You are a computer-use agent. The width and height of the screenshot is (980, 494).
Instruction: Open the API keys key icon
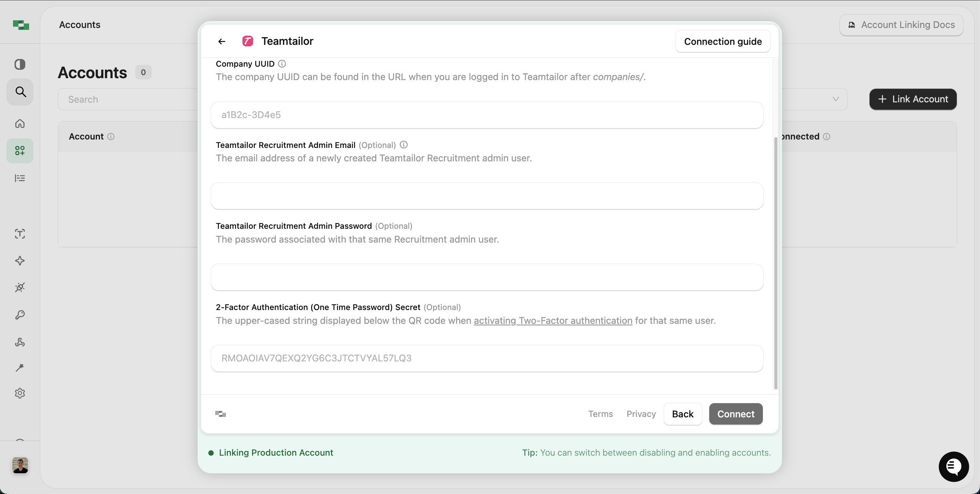click(20, 315)
